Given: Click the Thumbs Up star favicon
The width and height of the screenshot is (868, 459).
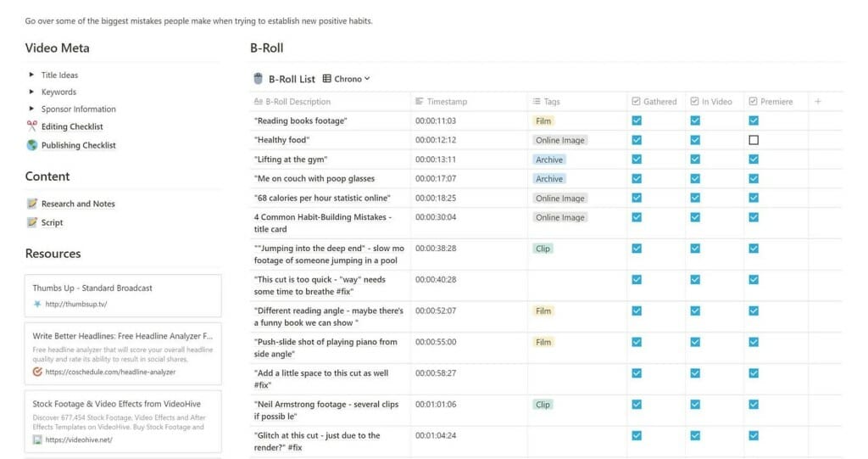Looking at the screenshot, I should [37, 304].
